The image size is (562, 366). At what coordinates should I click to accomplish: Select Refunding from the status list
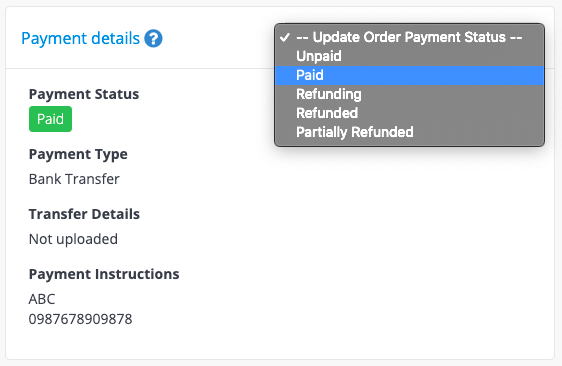[x=409, y=94]
